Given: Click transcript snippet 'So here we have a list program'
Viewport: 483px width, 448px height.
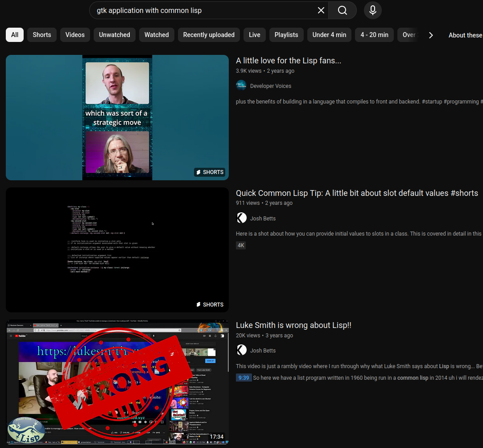Looking at the screenshot, I should coord(368,378).
